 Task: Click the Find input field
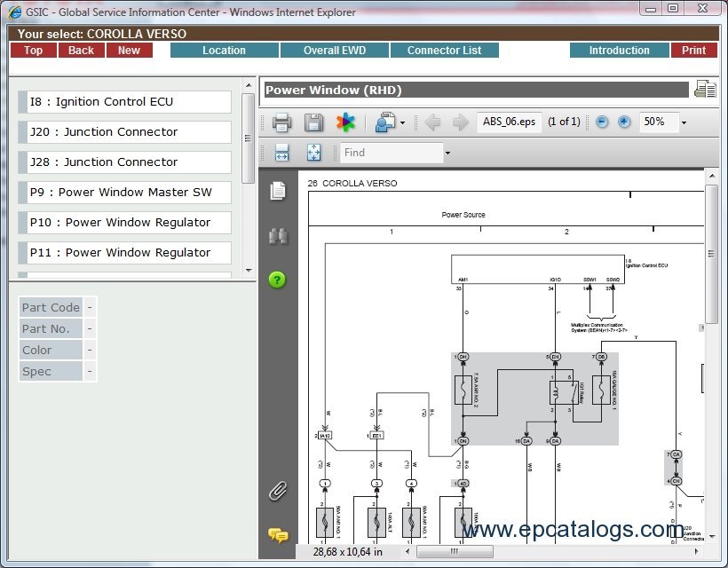[392, 153]
